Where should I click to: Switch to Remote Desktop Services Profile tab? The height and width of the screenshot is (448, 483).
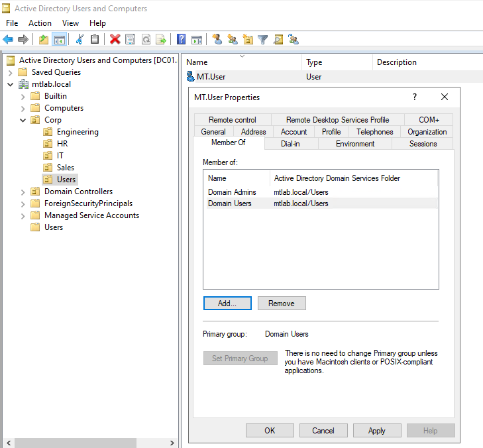click(x=338, y=120)
